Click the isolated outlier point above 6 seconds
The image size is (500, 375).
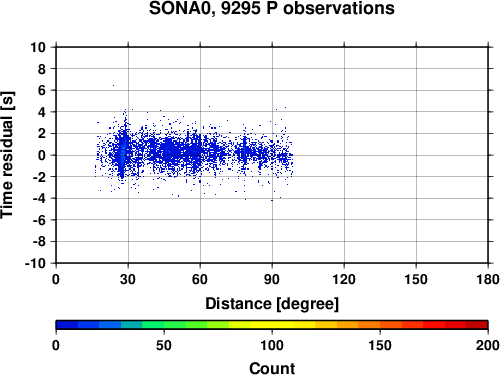click(113, 85)
